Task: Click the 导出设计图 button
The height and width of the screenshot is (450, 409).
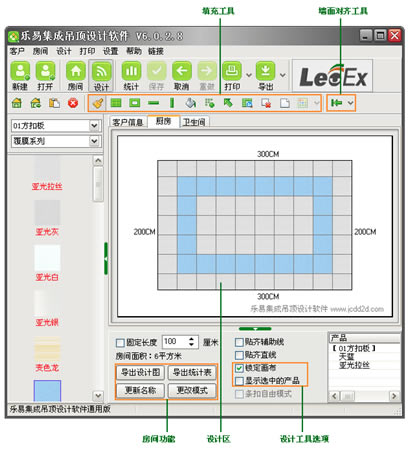Action: (x=140, y=372)
